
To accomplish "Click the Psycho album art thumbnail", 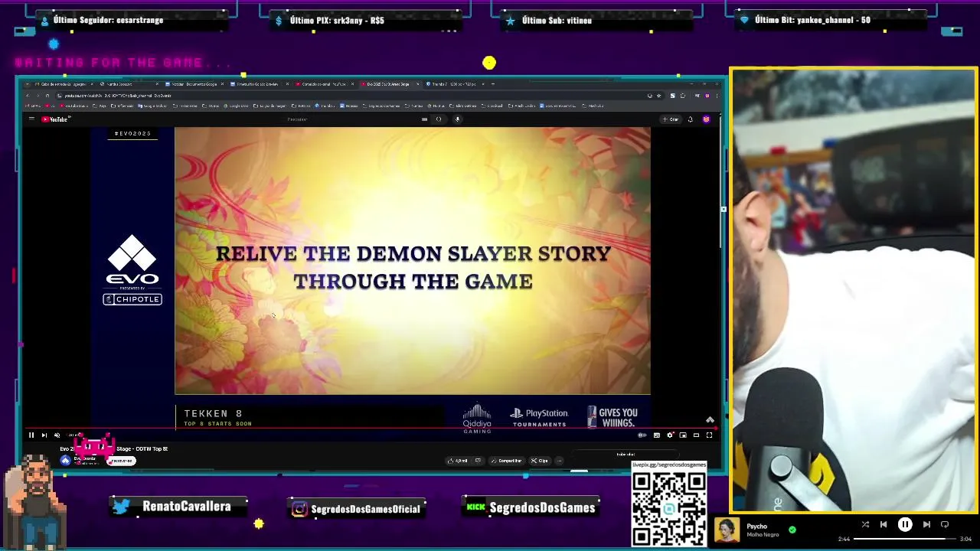I will coord(727,530).
